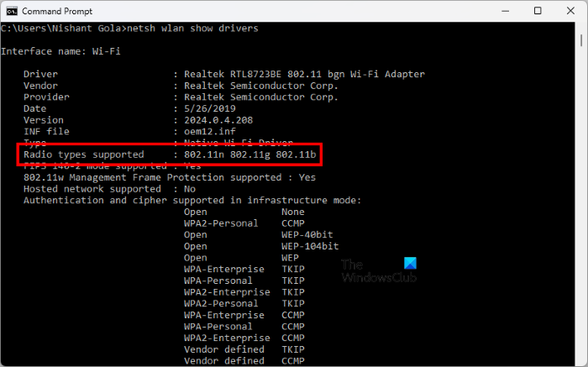
Task: Click the 802.11g radio type value
Action: coord(250,155)
